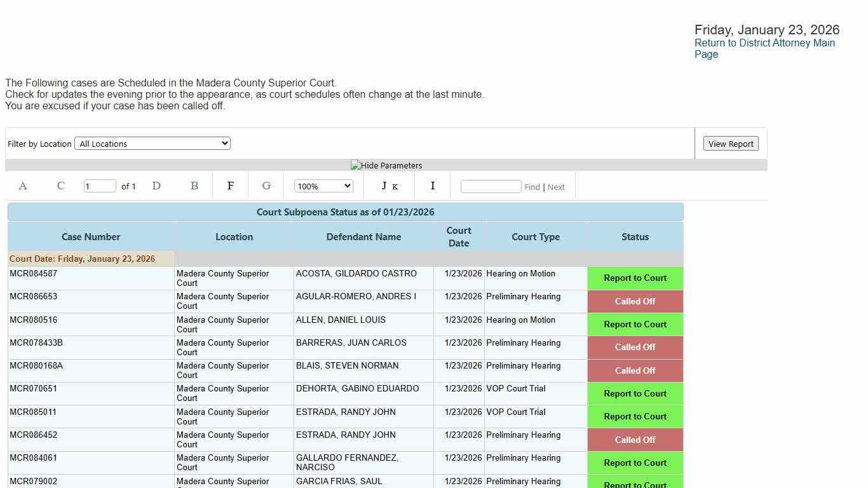
Task: Click the red Called Off status for MCR086653
Action: (635, 301)
